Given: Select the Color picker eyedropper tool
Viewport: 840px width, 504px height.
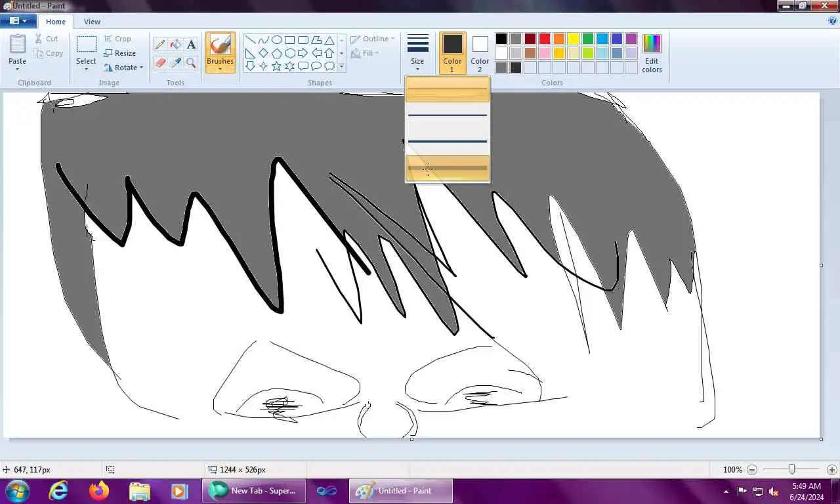Looking at the screenshot, I should click(176, 63).
